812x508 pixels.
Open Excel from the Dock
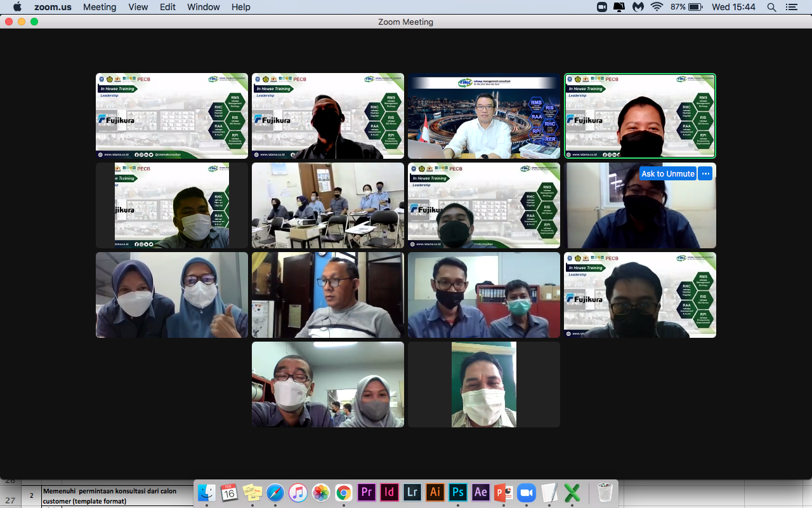click(x=572, y=493)
